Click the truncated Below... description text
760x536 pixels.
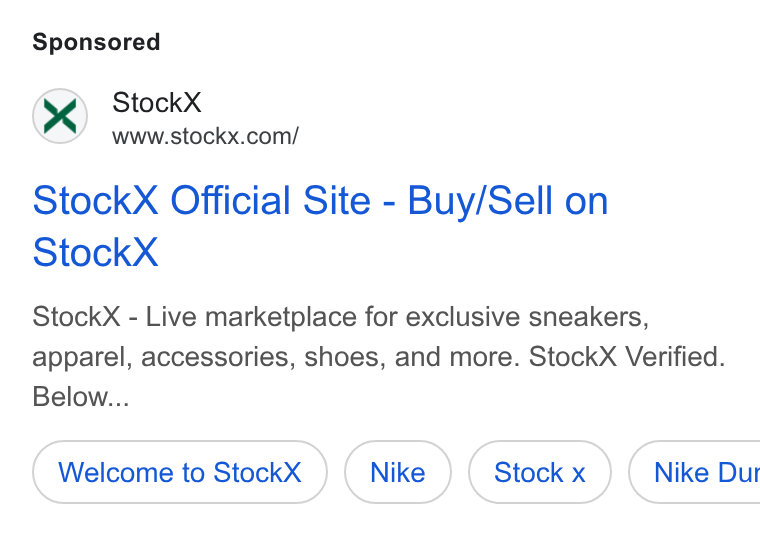pyautogui.click(x=81, y=396)
